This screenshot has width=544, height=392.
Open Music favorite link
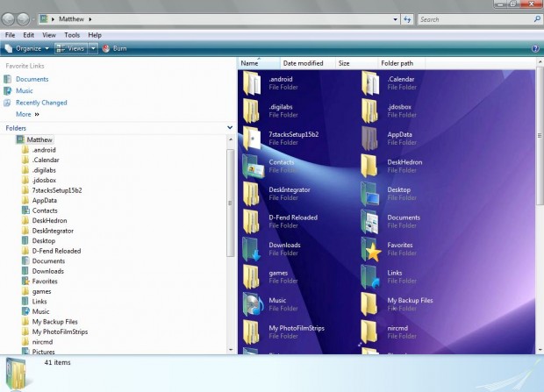[25, 91]
